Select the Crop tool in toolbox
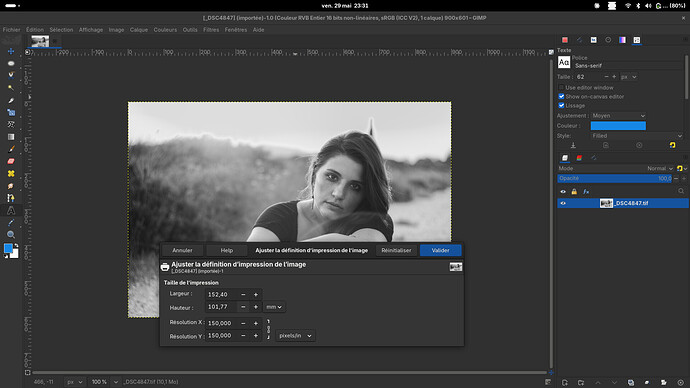Image resolution: width=690 pixels, height=388 pixels. coord(11,100)
